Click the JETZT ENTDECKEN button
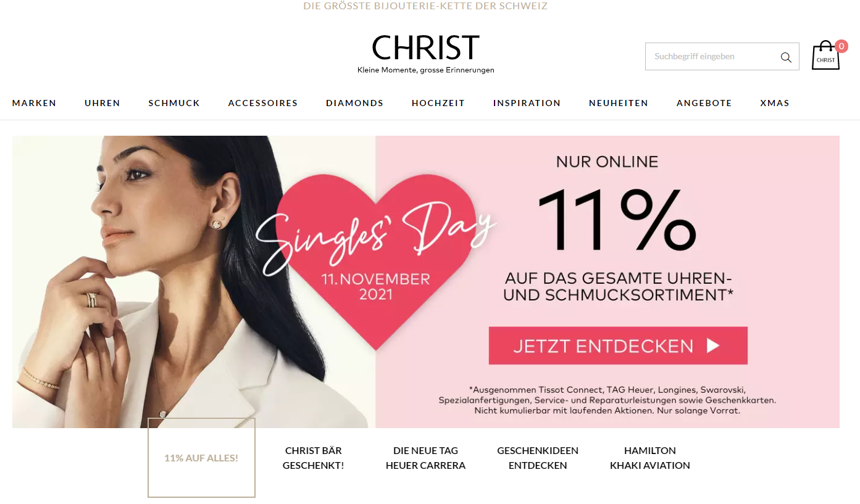 tap(618, 345)
